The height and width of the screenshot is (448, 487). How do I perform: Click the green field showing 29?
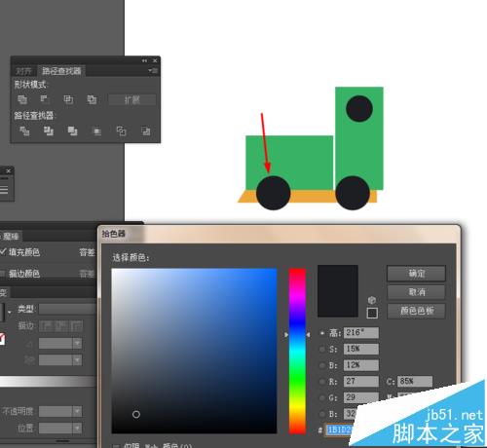361,397
